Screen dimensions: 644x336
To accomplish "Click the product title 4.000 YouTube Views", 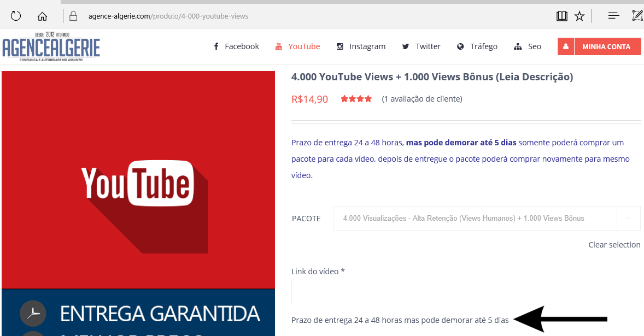I will pyautogui.click(x=432, y=77).
